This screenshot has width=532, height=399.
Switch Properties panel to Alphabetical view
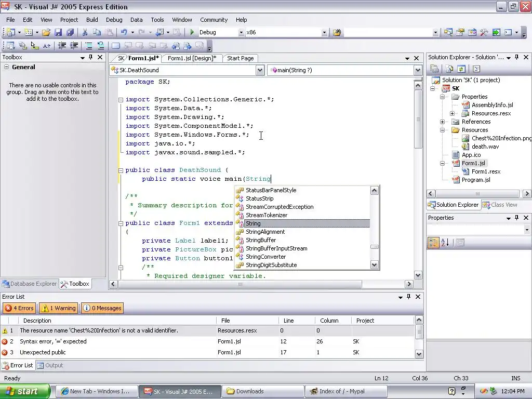coord(445,243)
